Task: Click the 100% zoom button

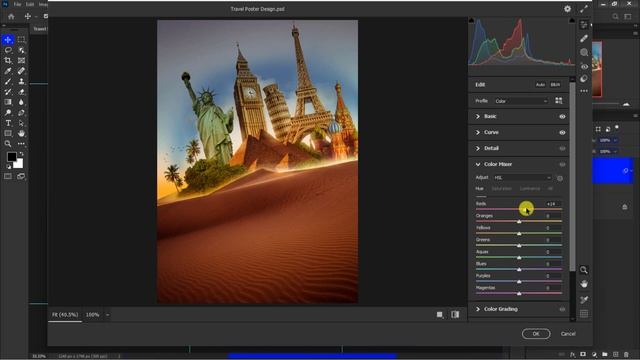Action: click(x=92, y=315)
